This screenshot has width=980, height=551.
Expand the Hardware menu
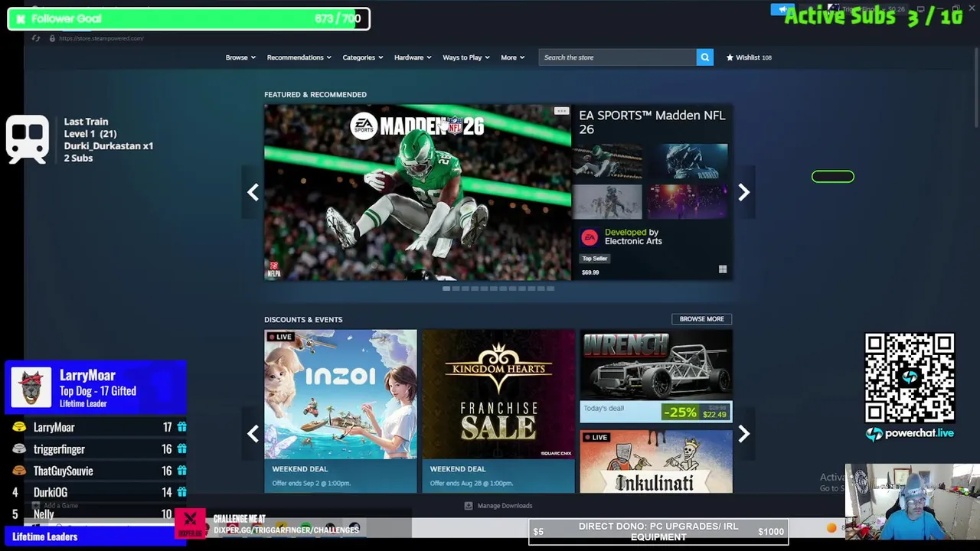pyautogui.click(x=413, y=57)
